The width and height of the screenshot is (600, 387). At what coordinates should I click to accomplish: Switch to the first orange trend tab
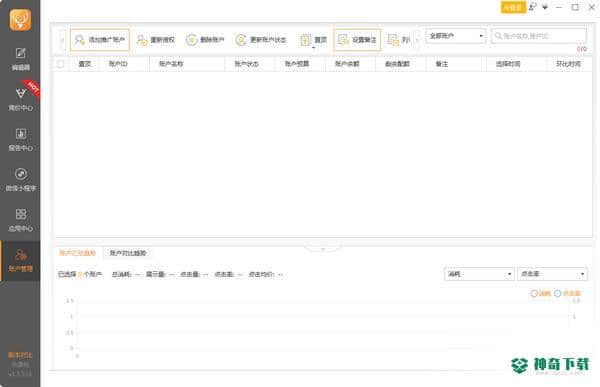pos(77,253)
